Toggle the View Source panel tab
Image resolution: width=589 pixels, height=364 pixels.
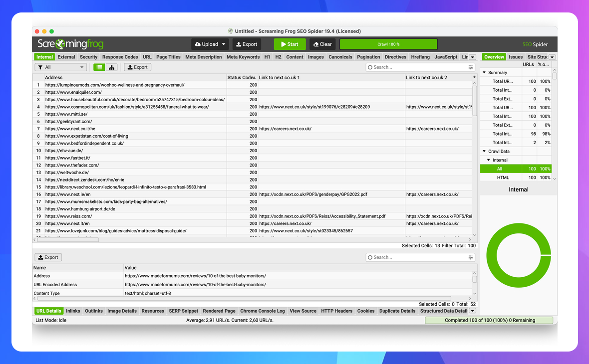[x=302, y=311]
